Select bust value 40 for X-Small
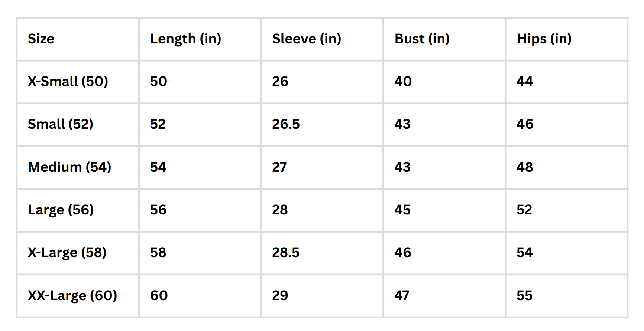Screen dimensions: 644x331 coord(403,82)
